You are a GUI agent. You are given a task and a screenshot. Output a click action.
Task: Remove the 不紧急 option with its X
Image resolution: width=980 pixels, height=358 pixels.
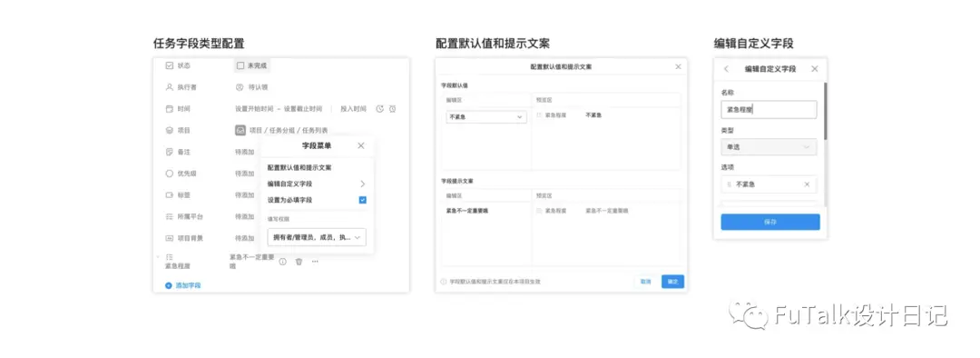pos(807,184)
